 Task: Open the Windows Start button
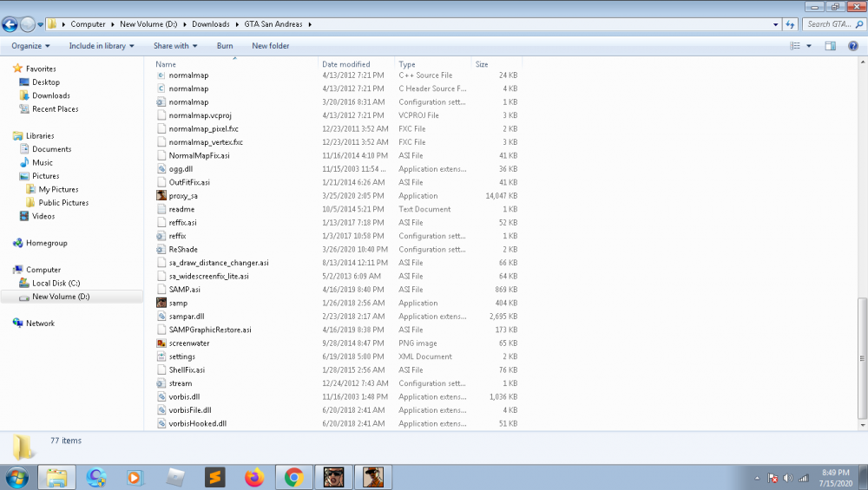click(16, 477)
